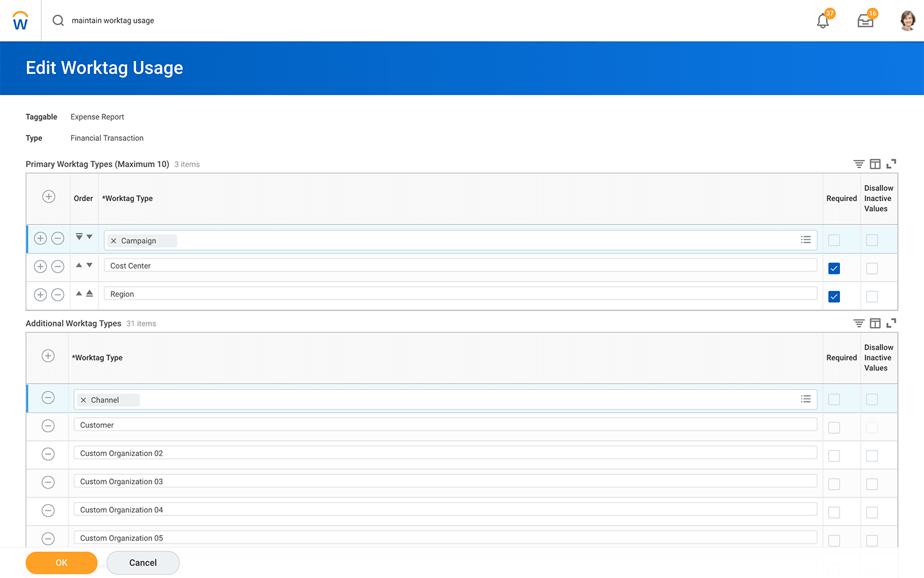924x578 pixels.
Task: Click the Workday home logo
Action: click(21, 21)
